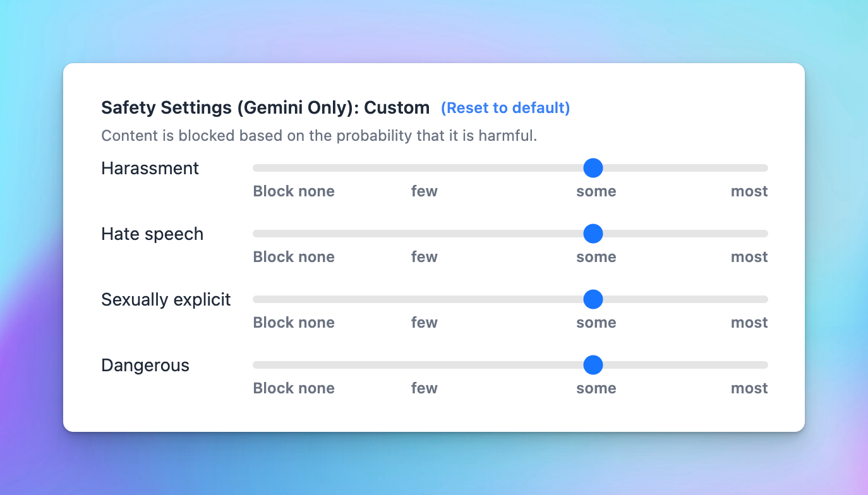Set Dangerous to 'few' label
This screenshot has height=495, width=868.
(425, 388)
